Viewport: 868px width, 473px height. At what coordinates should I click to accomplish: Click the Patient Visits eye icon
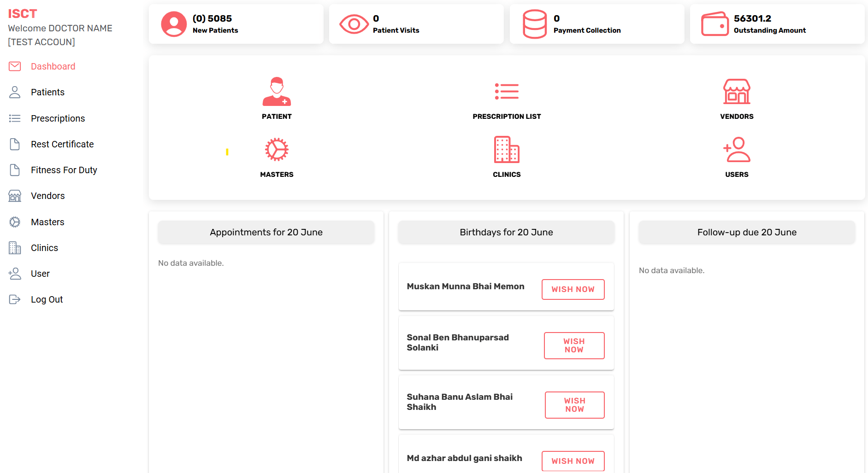[354, 24]
